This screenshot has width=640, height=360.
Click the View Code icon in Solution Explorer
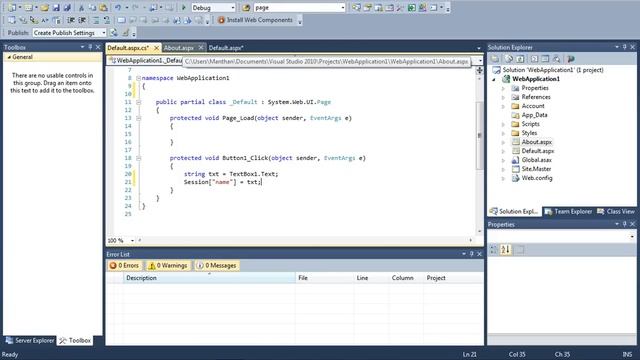click(534, 59)
